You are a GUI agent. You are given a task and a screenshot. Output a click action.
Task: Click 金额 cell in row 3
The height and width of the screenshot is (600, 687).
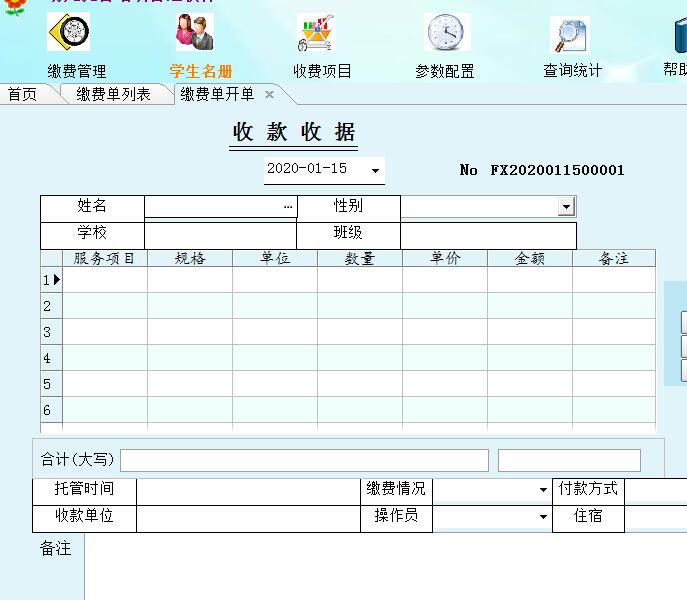click(x=530, y=332)
